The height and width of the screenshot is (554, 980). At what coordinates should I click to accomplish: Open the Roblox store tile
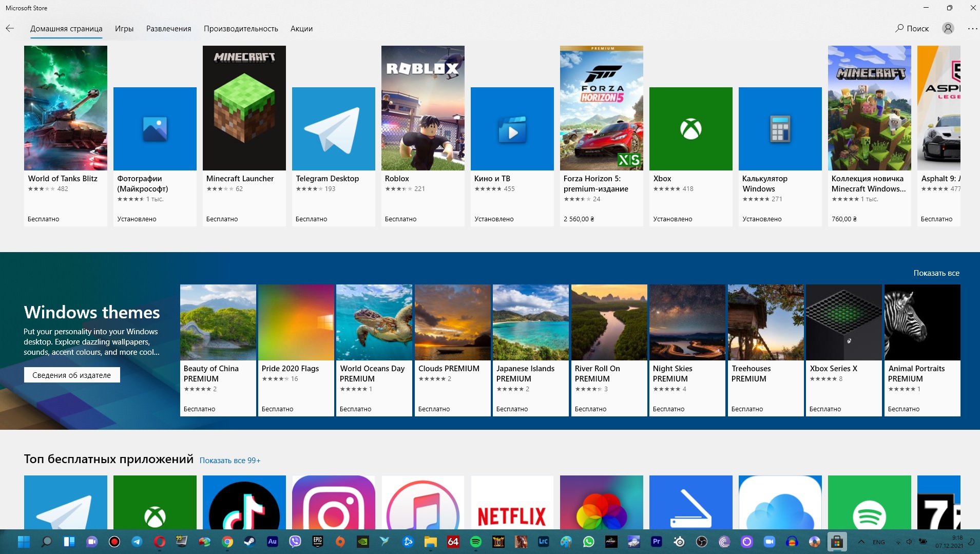pos(422,108)
